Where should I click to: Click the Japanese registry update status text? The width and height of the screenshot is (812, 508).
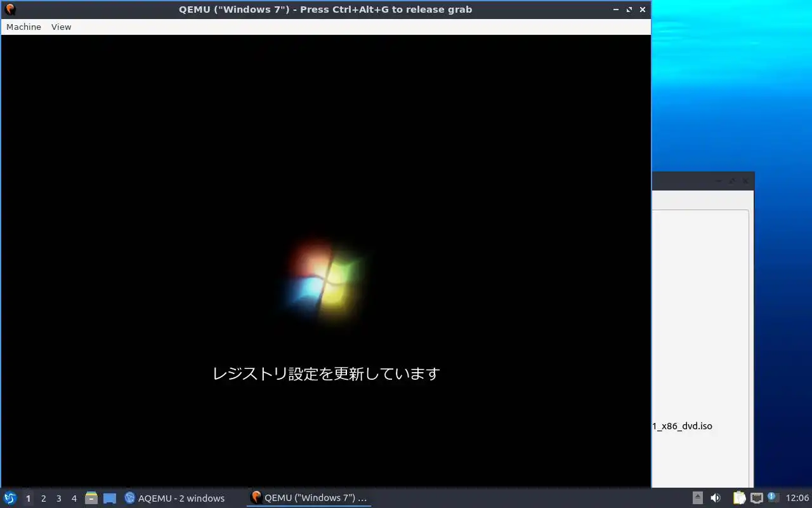coord(326,373)
